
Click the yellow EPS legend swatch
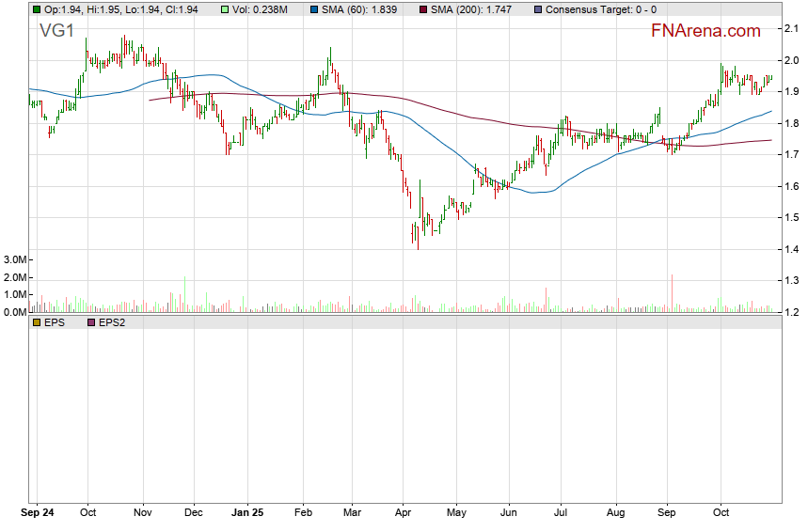37,322
